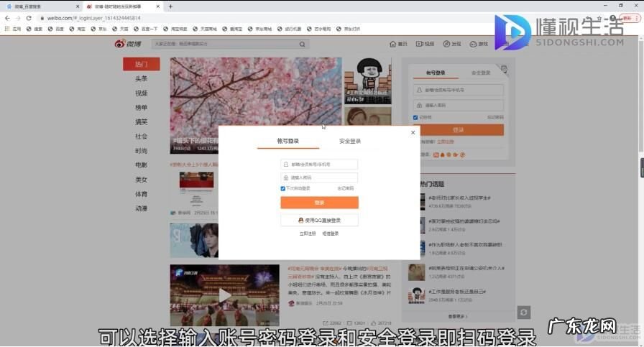Open 立即注册 link in side login panel
644x347 pixels.
point(446,142)
